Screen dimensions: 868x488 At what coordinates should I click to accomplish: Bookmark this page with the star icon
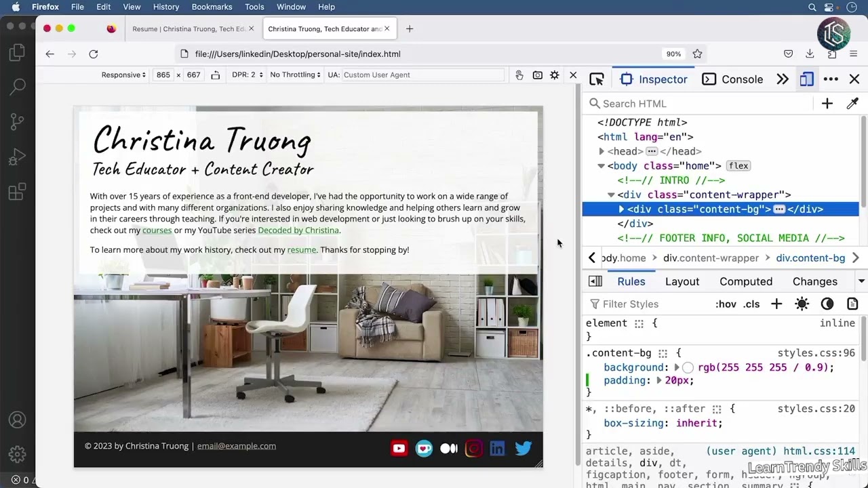click(x=697, y=54)
